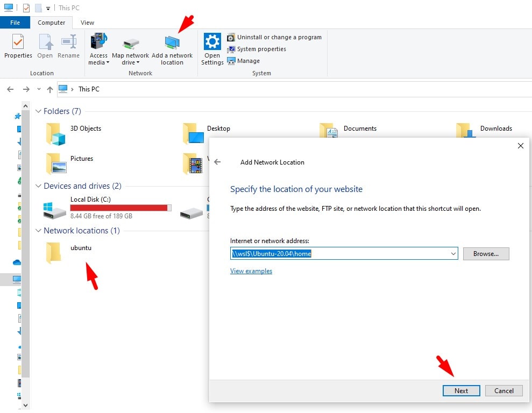Click Next in the wizard
Screen dimensions: 532x413
pos(461,390)
